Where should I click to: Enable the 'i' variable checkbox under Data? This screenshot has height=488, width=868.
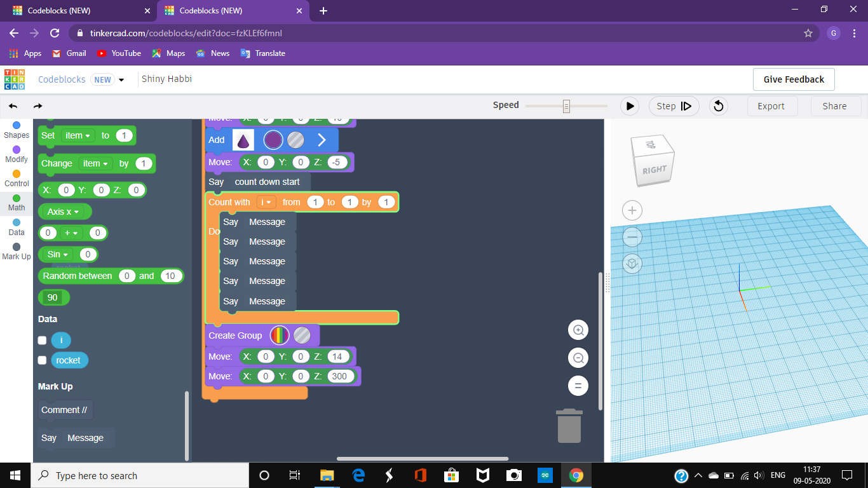pyautogui.click(x=41, y=340)
